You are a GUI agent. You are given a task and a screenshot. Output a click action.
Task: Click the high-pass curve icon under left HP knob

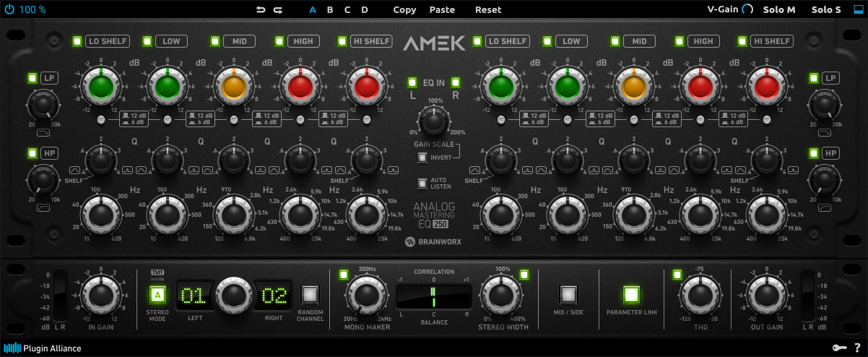coord(44,207)
